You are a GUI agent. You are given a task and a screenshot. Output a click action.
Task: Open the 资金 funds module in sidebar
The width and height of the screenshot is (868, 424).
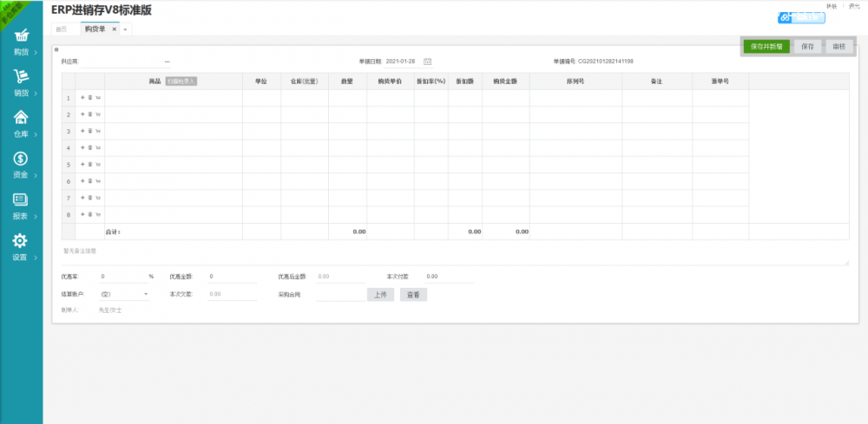[x=21, y=166]
